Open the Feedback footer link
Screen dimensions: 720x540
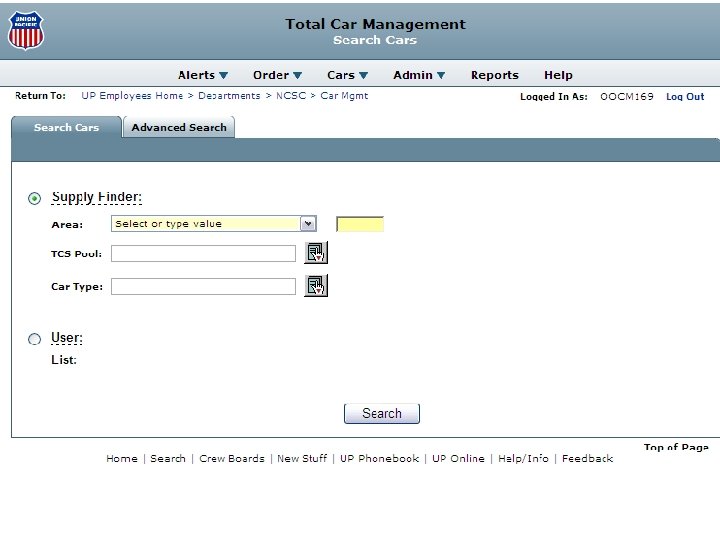click(x=587, y=458)
